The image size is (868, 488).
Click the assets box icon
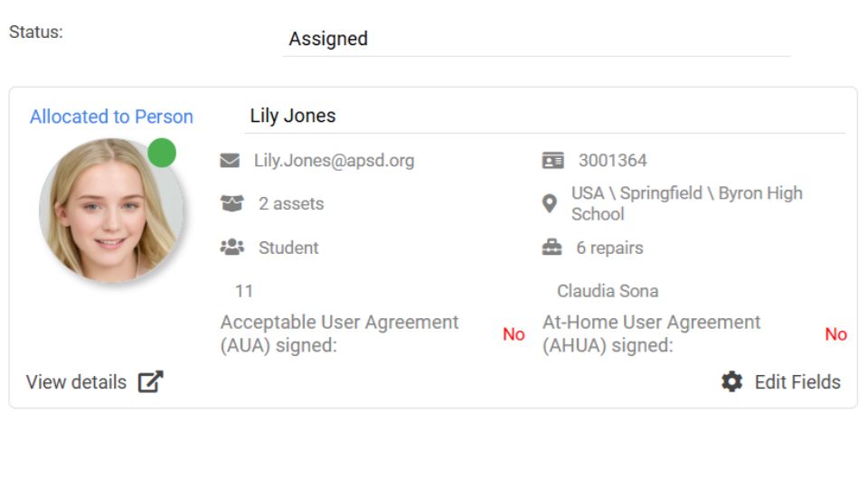(x=231, y=204)
